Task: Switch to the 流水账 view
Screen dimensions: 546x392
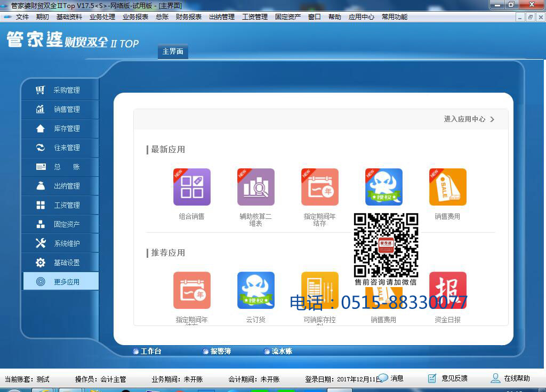Action: [278, 352]
